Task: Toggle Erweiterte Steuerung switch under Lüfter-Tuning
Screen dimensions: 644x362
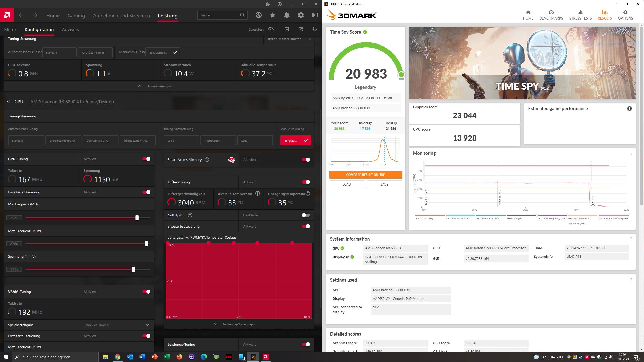Action: pos(306,226)
